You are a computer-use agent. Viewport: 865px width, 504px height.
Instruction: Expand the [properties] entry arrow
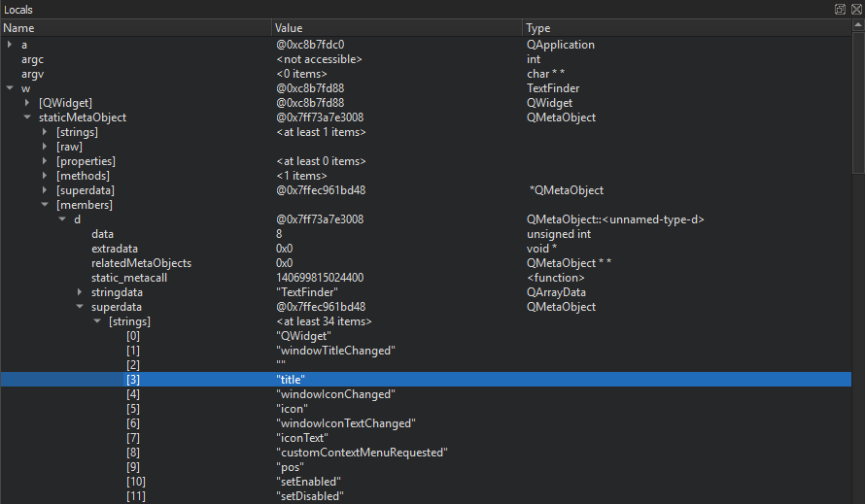tap(45, 161)
